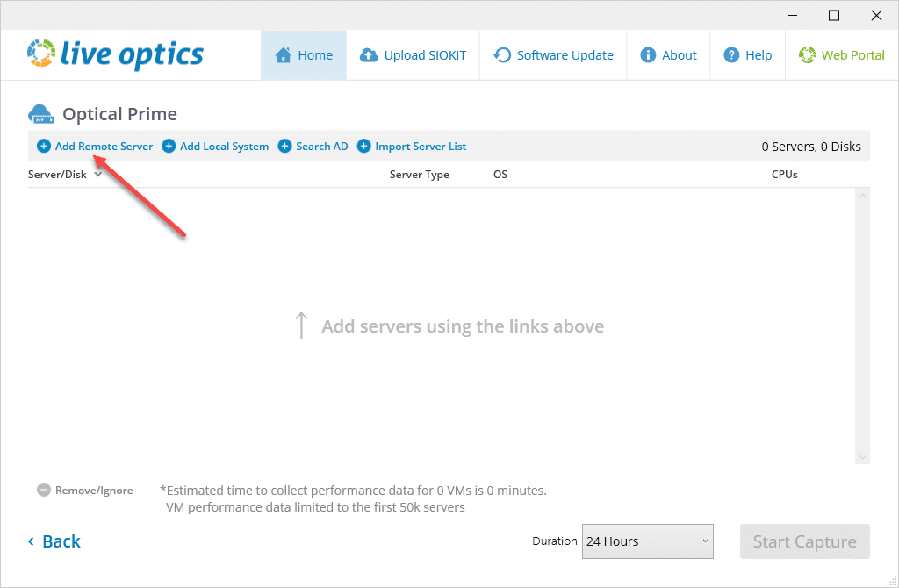The width and height of the screenshot is (899, 588).
Task: Click the Import Server List link
Action: pyautogui.click(x=421, y=147)
